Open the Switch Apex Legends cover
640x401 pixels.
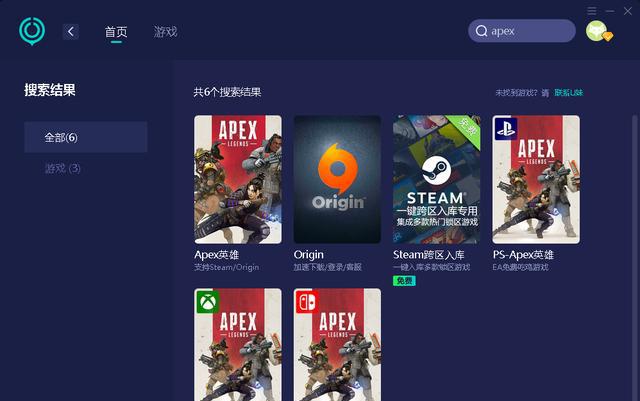337,345
